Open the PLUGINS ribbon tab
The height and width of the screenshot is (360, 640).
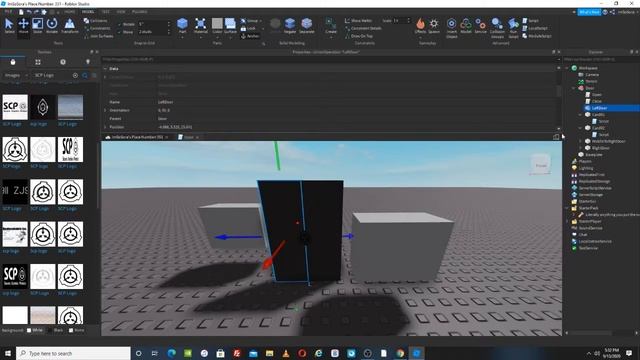[140, 12]
